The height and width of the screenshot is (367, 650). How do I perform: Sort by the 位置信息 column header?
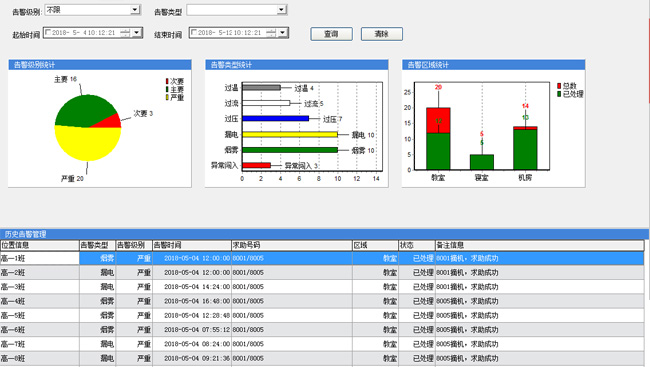tap(40, 245)
